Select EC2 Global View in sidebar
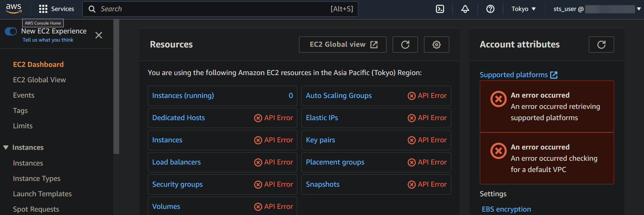644x215 pixels. tap(40, 80)
